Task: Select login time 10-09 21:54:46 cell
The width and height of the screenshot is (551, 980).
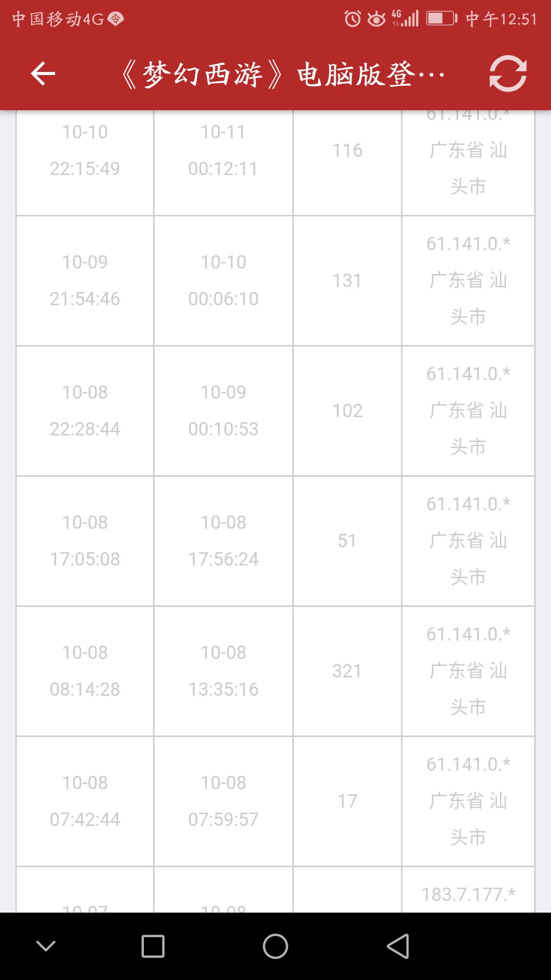Action: (85, 281)
